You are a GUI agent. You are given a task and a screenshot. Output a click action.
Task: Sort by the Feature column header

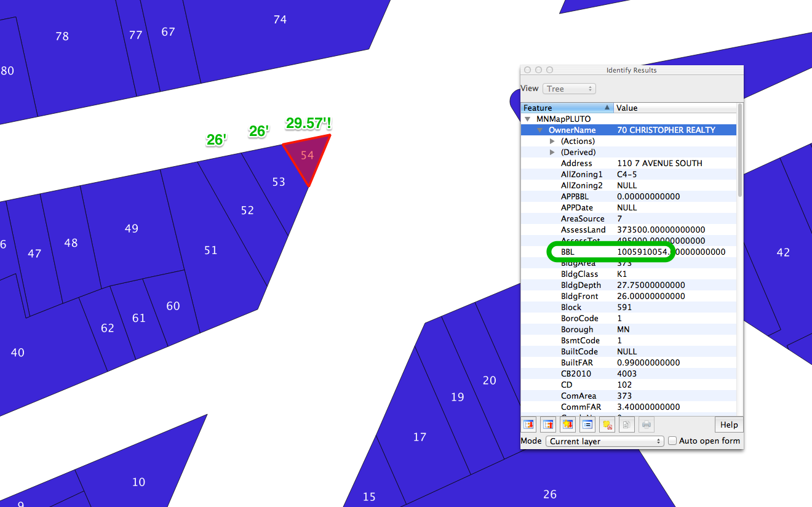click(x=567, y=108)
